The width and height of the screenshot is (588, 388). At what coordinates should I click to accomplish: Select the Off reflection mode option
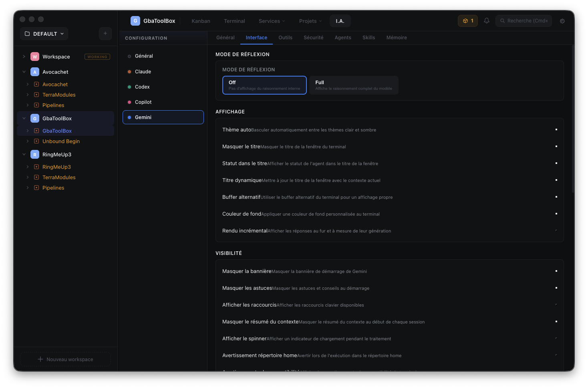264,85
